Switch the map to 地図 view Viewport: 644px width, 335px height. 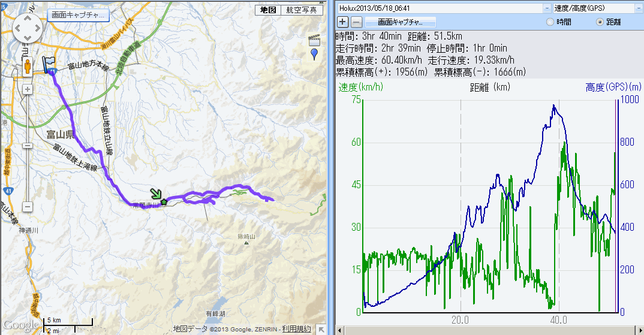point(268,10)
